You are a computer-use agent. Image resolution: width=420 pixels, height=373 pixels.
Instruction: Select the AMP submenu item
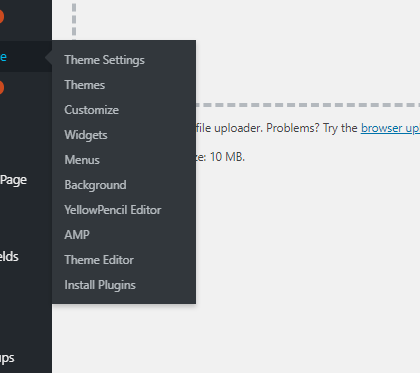click(77, 235)
